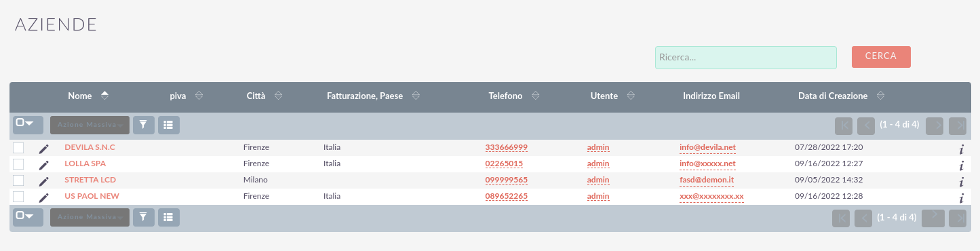Click the CERCA button
This screenshot has height=251, width=980.
click(x=881, y=57)
